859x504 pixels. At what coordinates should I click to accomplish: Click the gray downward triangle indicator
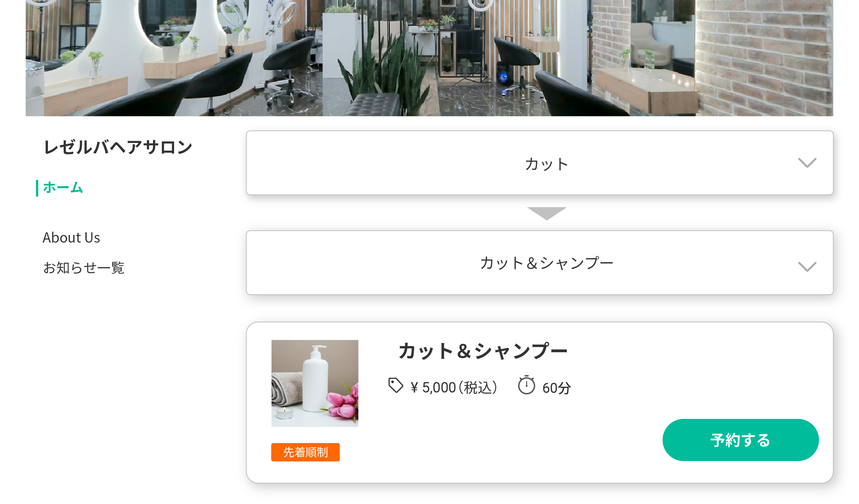pos(547,213)
